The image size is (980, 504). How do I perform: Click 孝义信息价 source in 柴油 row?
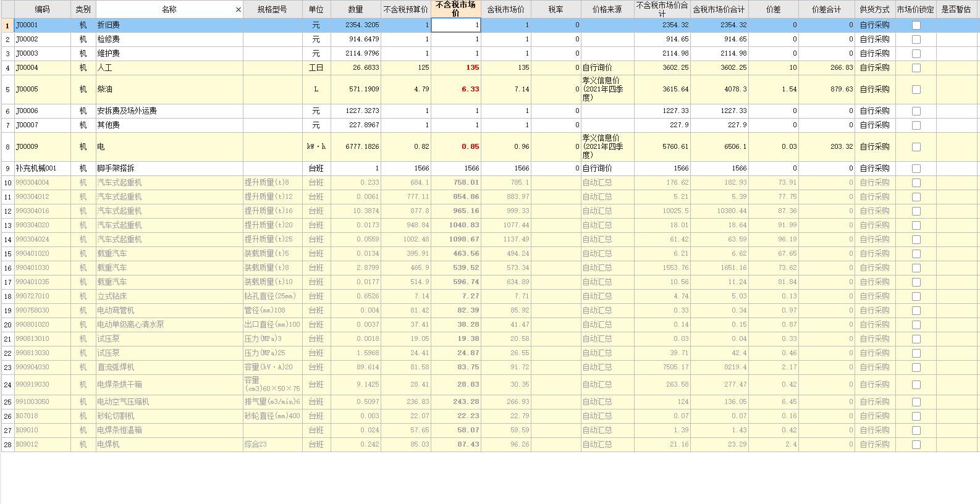coord(607,90)
